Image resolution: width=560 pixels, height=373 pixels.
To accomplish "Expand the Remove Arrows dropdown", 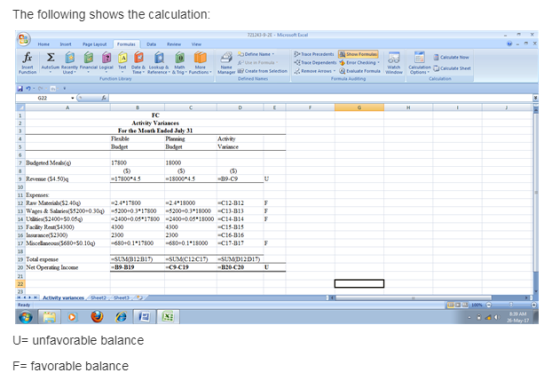I will (335, 71).
